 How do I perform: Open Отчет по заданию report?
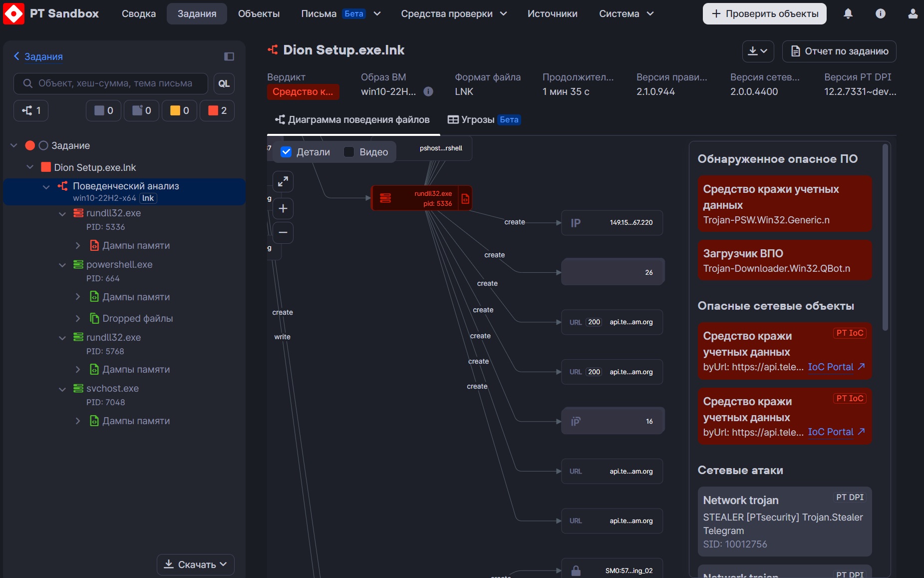[839, 51]
